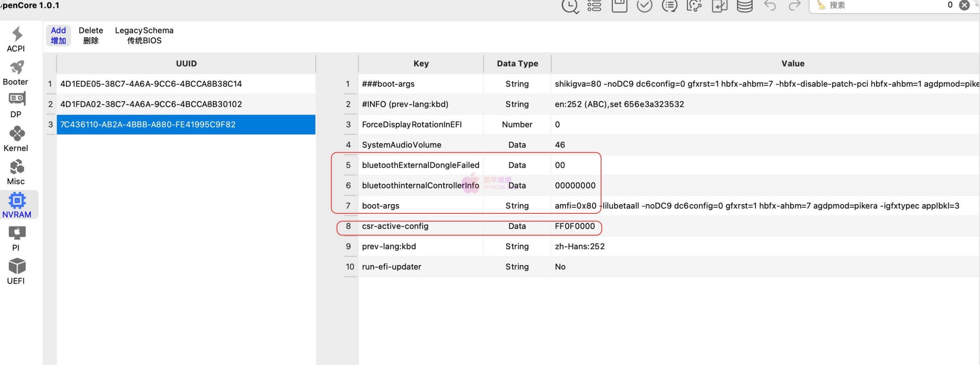Focus the 搜索 search field
Image resolution: width=980 pixels, height=365 pixels.
click(884, 5)
